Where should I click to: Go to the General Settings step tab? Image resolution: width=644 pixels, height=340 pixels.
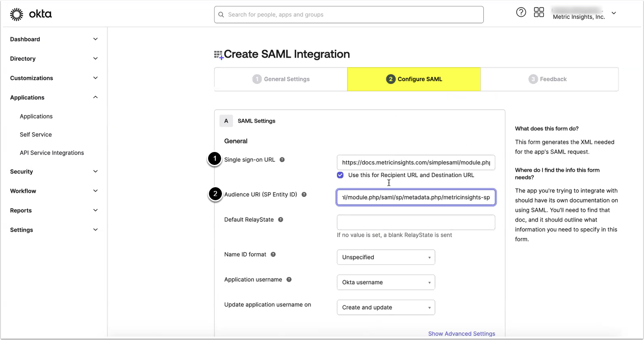tap(281, 79)
